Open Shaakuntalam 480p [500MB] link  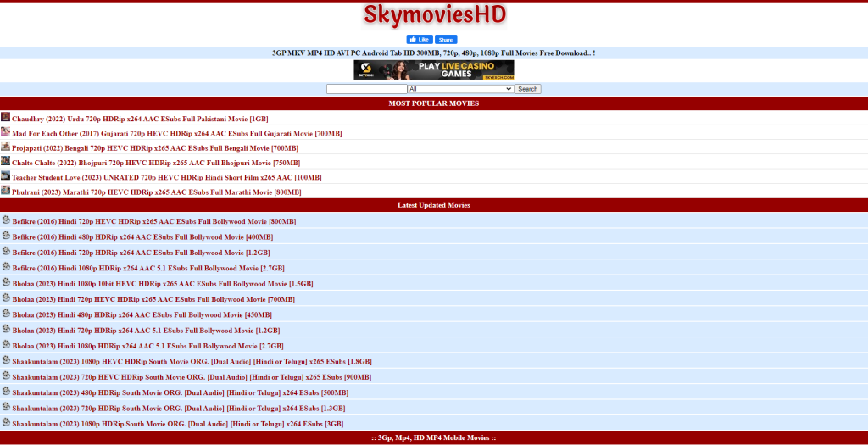pyautogui.click(x=181, y=392)
